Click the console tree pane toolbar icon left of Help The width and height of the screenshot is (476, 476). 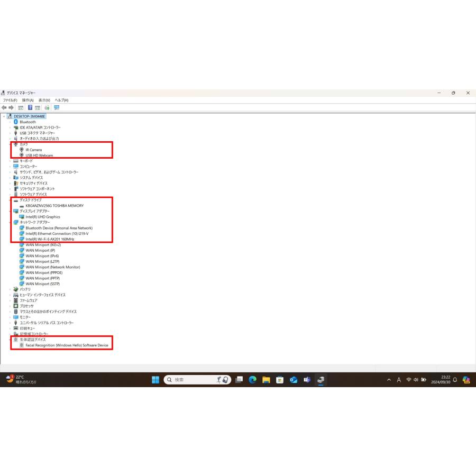click(x=21, y=107)
